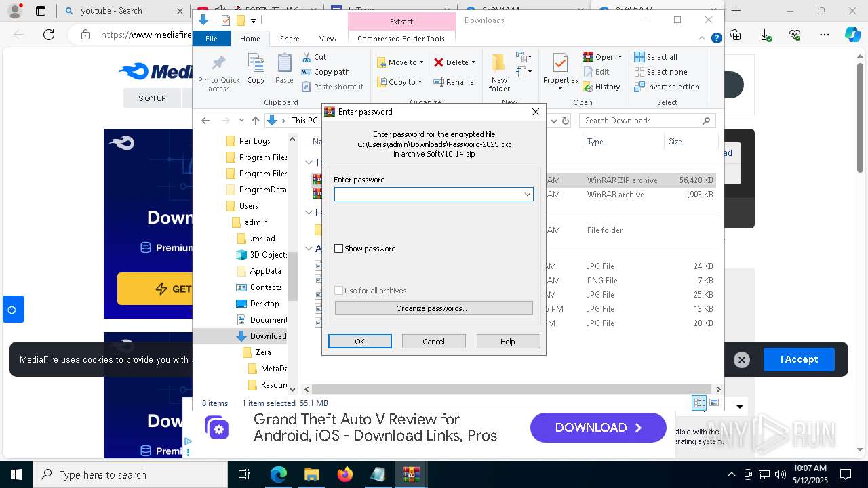Select the Home ribbon tab
The image size is (868, 488).
(x=250, y=39)
